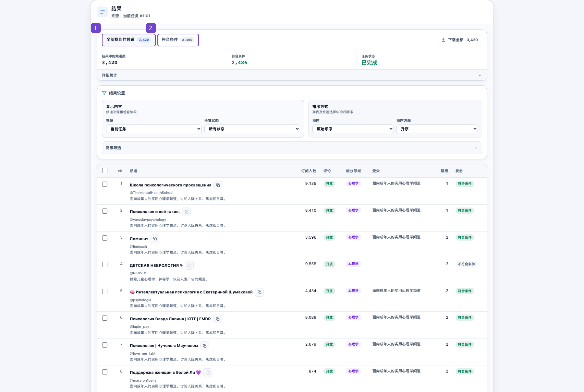This screenshot has width=584, height=392.
Task: Open @yaroslavpsychology handle link
Action: pyautogui.click(x=148, y=220)
